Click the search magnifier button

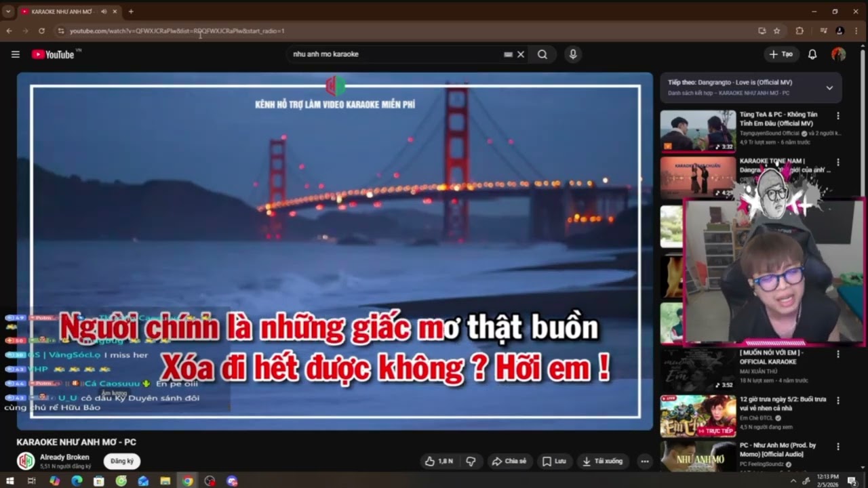click(542, 54)
